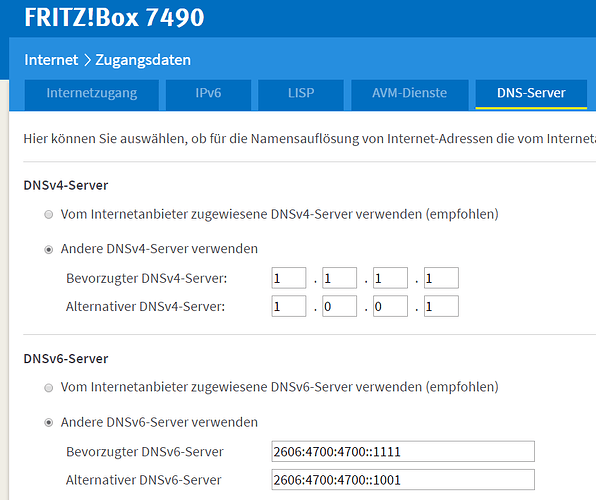This screenshot has width=596, height=500.
Task: Click the Bevorzugter DNSv6-Server address field
Action: coord(403,451)
